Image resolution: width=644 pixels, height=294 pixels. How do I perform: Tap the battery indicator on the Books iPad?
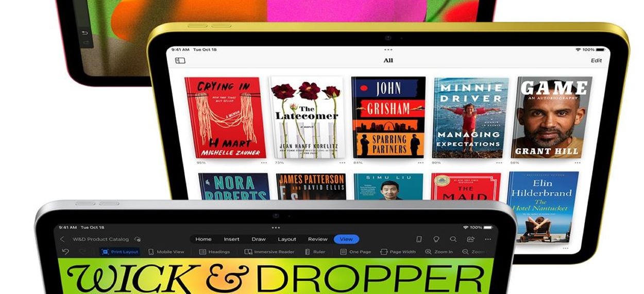click(600, 50)
